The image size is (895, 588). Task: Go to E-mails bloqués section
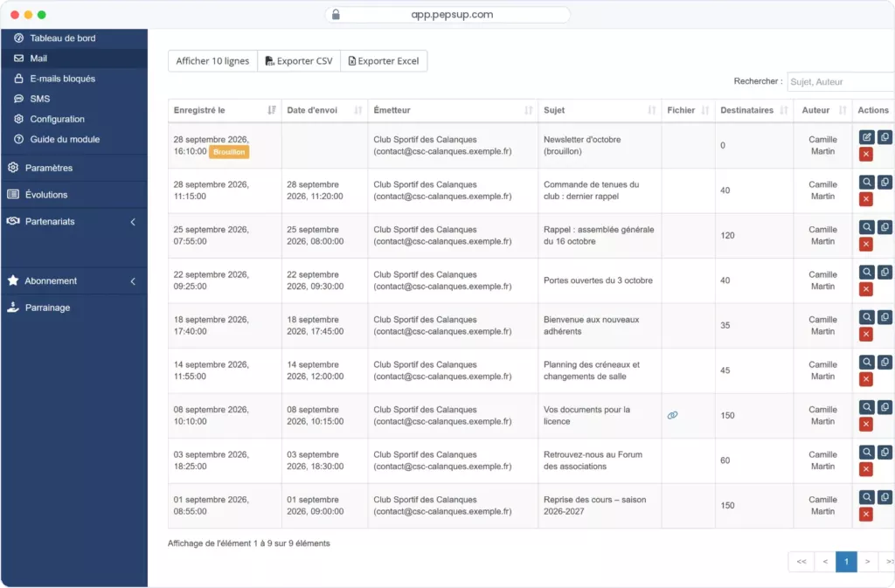tap(74, 79)
